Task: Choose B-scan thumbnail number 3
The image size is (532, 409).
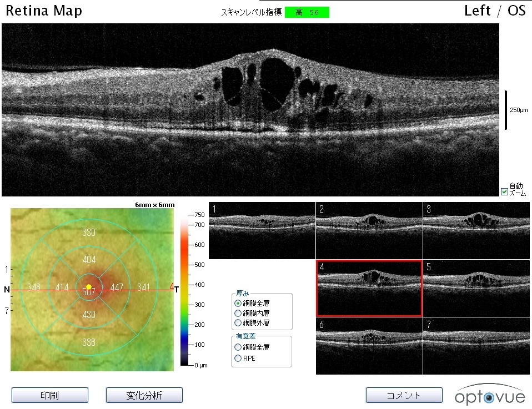Action: click(476, 230)
